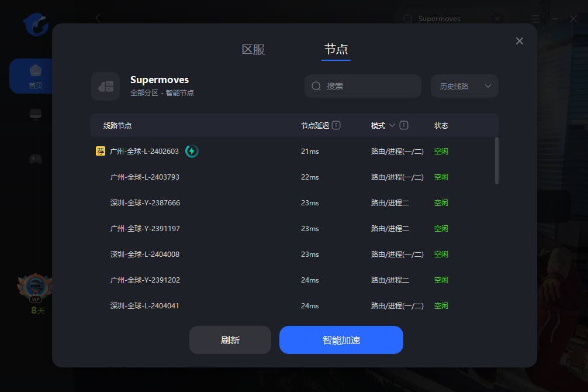The width and height of the screenshot is (588, 392).
Task: Click the 22ms latency value
Action: [310, 177]
